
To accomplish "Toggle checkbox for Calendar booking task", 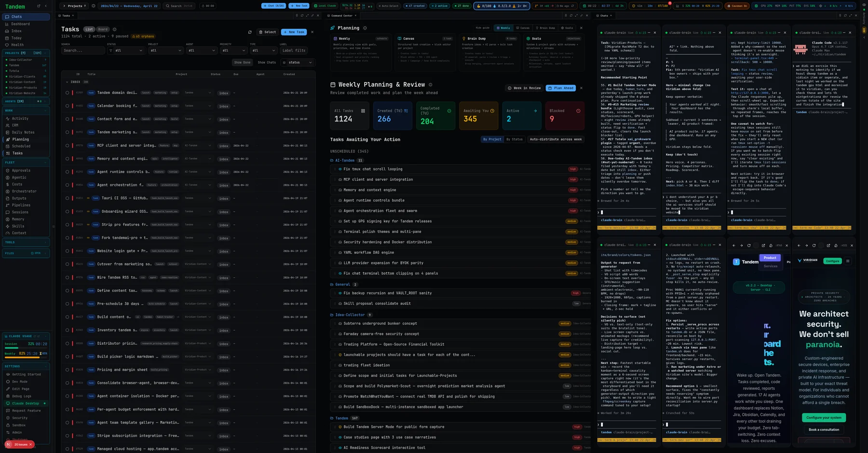I will pos(68,106).
